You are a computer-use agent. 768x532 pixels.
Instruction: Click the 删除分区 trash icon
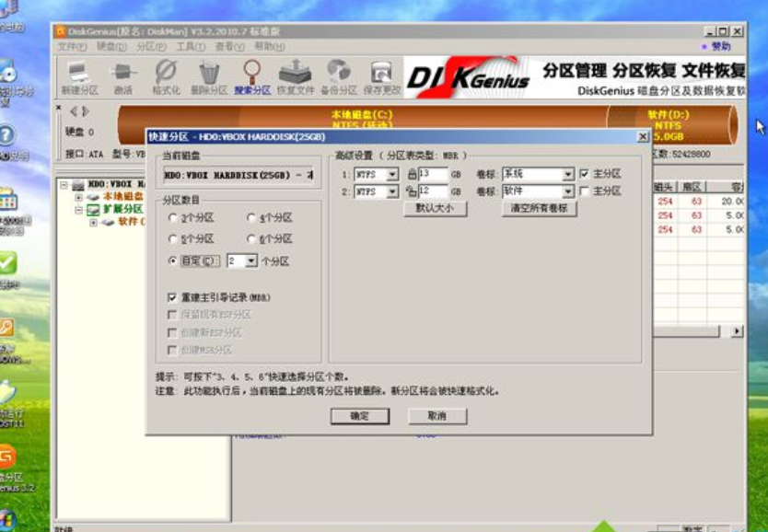209,77
